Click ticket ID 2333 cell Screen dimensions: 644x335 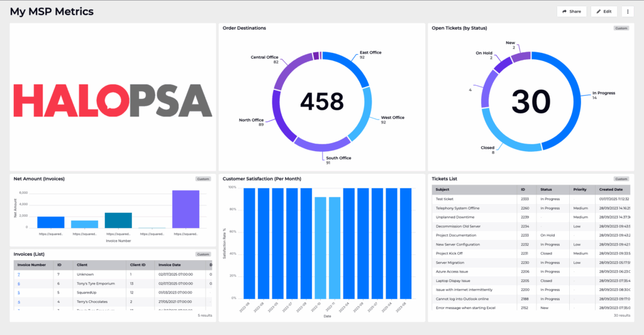coord(525,199)
